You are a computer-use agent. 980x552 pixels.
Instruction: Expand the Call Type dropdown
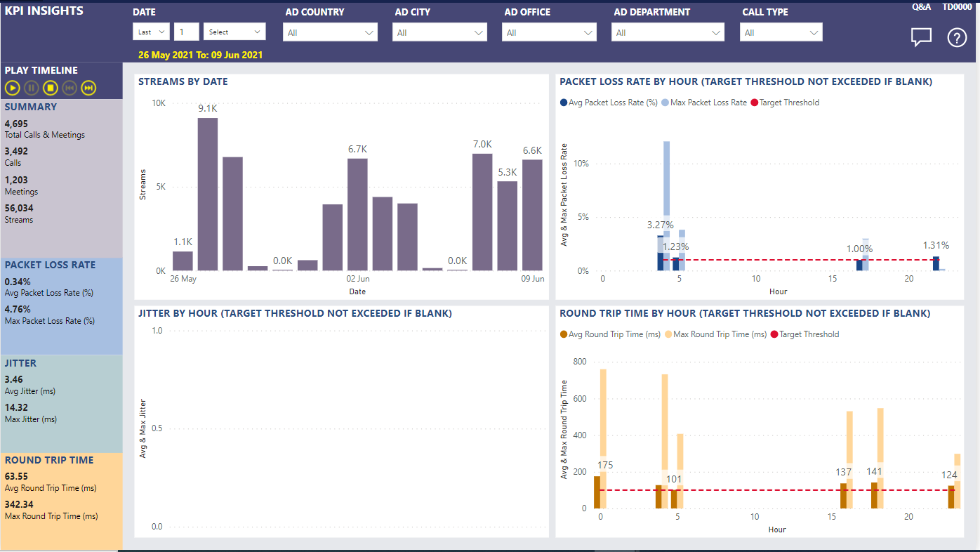pos(781,32)
